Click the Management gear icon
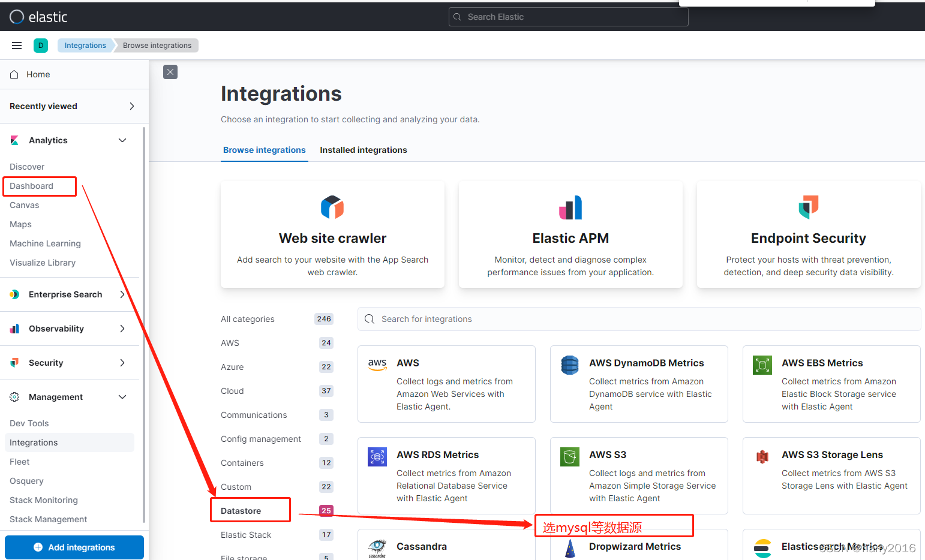The image size is (925, 560). (x=14, y=397)
